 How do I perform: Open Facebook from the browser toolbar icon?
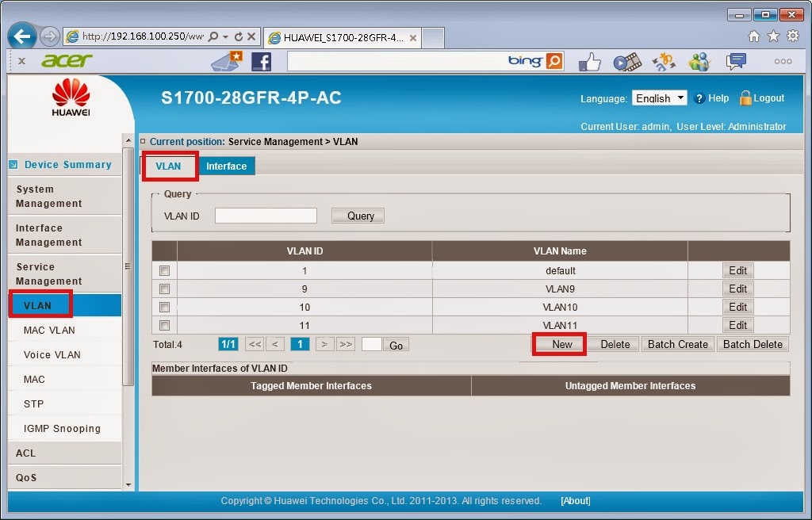[262, 60]
